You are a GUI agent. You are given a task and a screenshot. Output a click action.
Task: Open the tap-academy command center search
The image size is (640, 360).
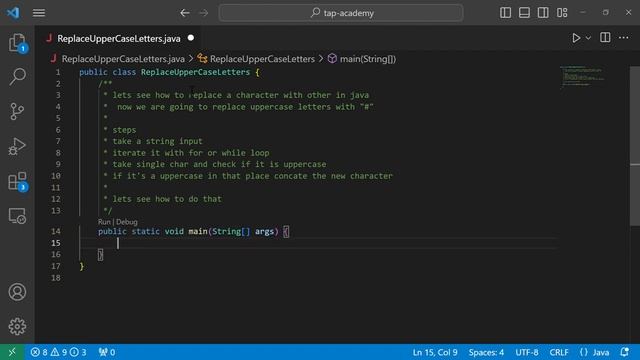point(341,13)
